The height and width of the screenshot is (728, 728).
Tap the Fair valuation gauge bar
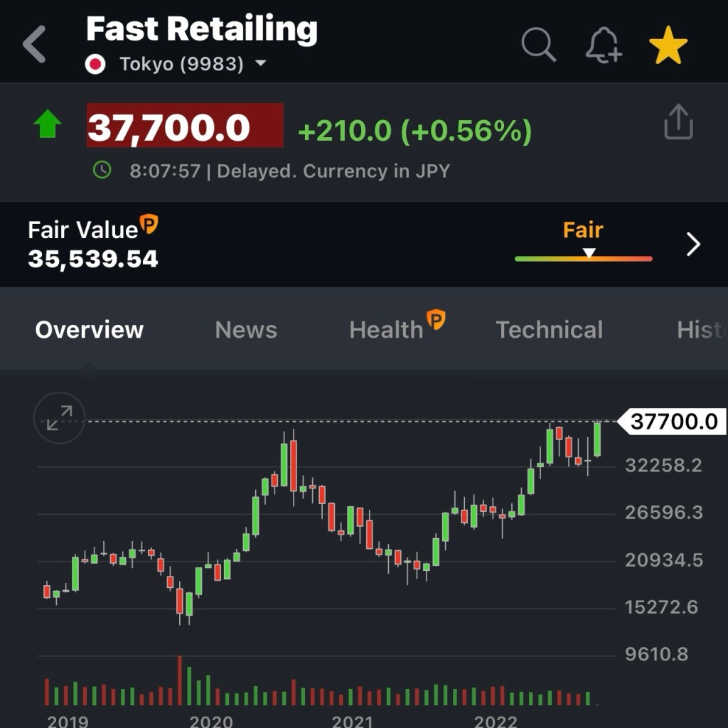[583, 258]
